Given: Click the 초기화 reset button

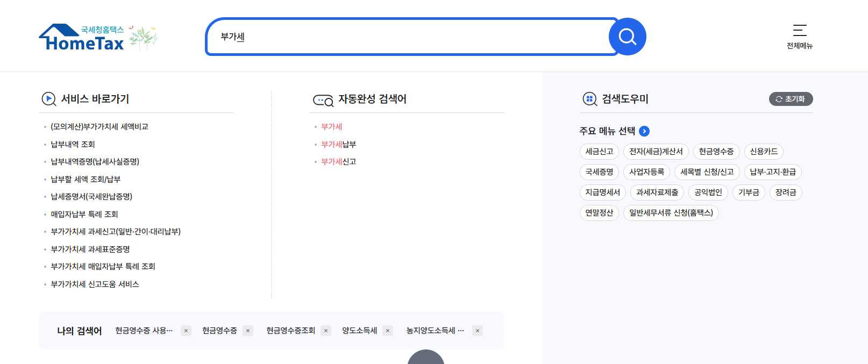Looking at the screenshot, I should click(791, 99).
